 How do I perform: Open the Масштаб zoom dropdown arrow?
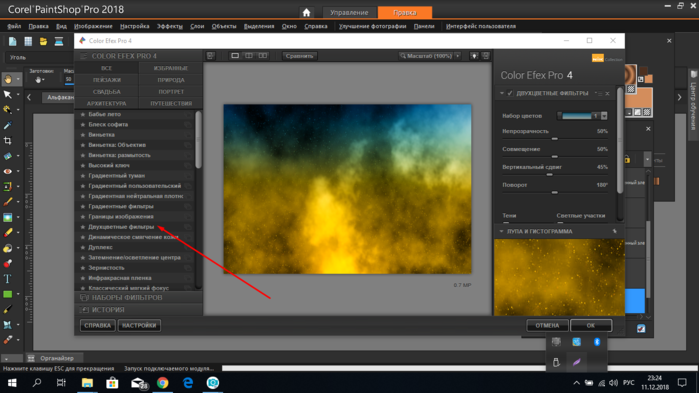458,56
